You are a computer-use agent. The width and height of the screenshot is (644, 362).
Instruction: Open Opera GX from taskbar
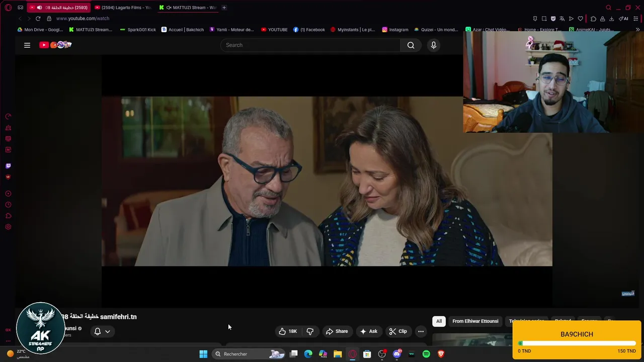click(x=353, y=354)
